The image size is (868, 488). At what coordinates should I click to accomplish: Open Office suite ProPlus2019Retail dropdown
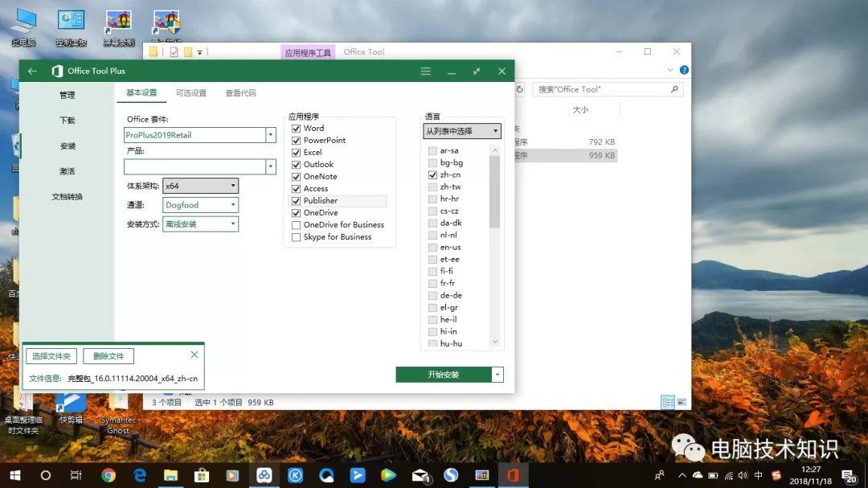tap(270, 134)
